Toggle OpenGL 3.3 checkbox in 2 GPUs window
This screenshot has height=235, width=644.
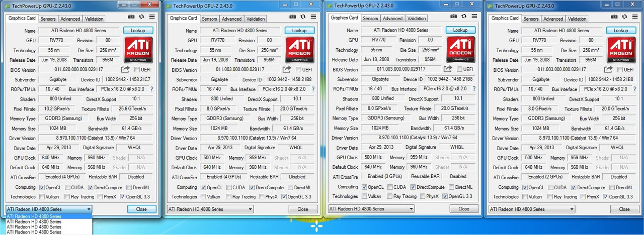coord(605,196)
